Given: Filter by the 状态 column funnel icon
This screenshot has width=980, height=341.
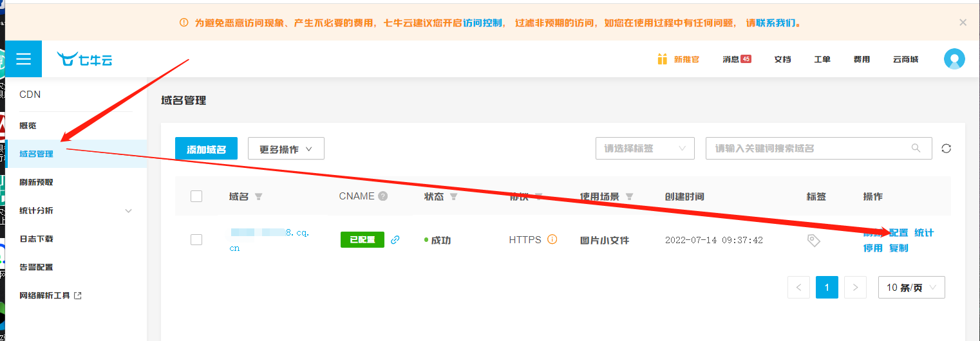Looking at the screenshot, I should [453, 197].
